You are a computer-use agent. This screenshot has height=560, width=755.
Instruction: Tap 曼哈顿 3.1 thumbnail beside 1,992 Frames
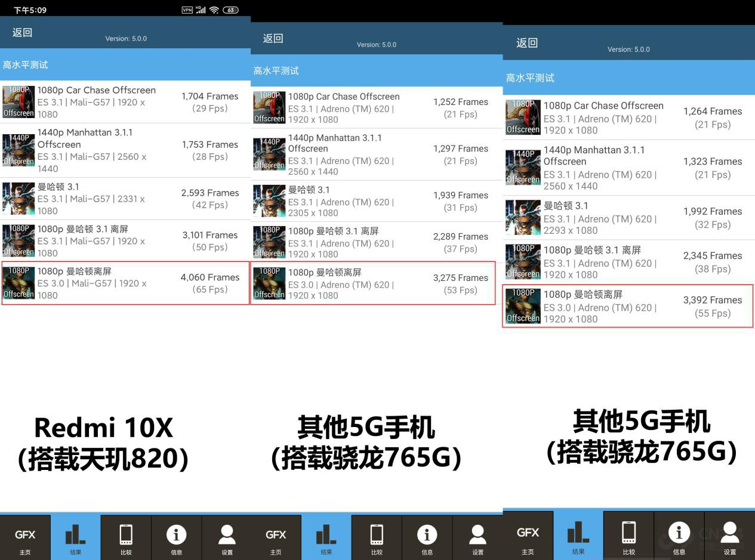[523, 217]
